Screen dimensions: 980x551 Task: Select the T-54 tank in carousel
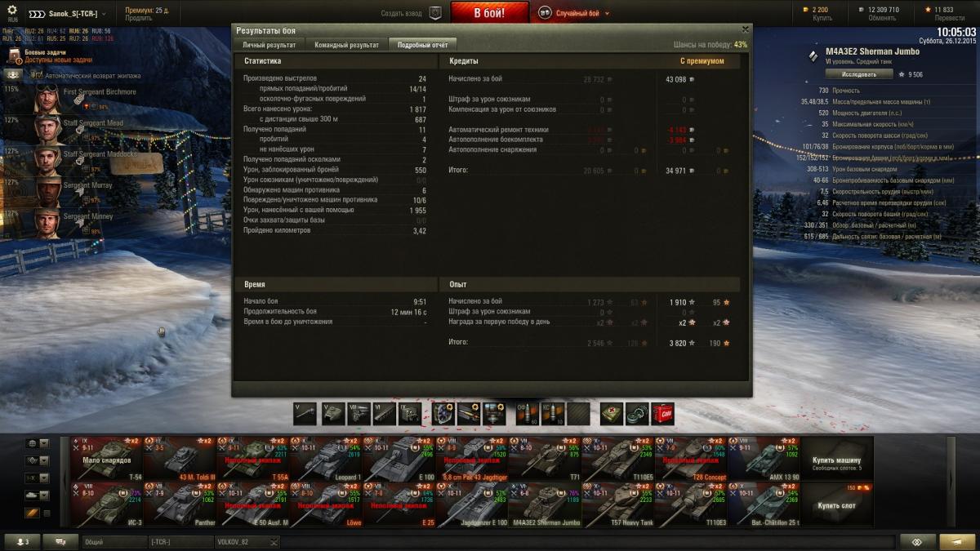[x=107, y=459]
